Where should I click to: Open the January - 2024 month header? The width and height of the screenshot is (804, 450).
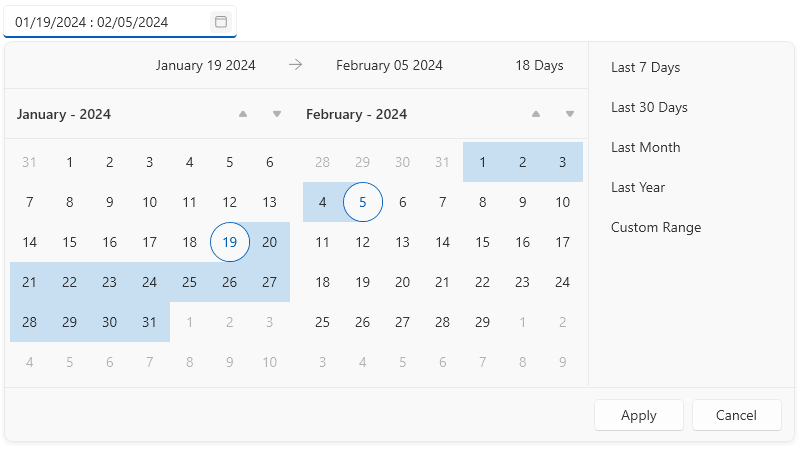(x=64, y=114)
